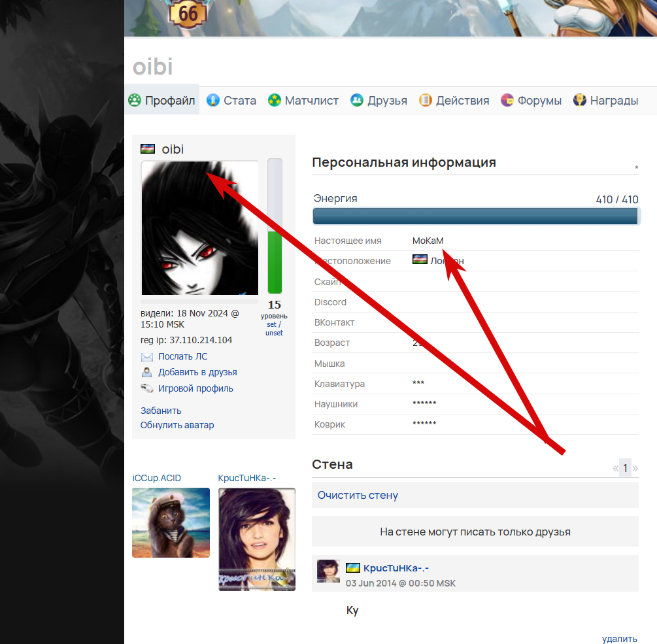657x644 pixels.
Task: Click the Стена heading
Action: pyautogui.click(x=332, y=464)
